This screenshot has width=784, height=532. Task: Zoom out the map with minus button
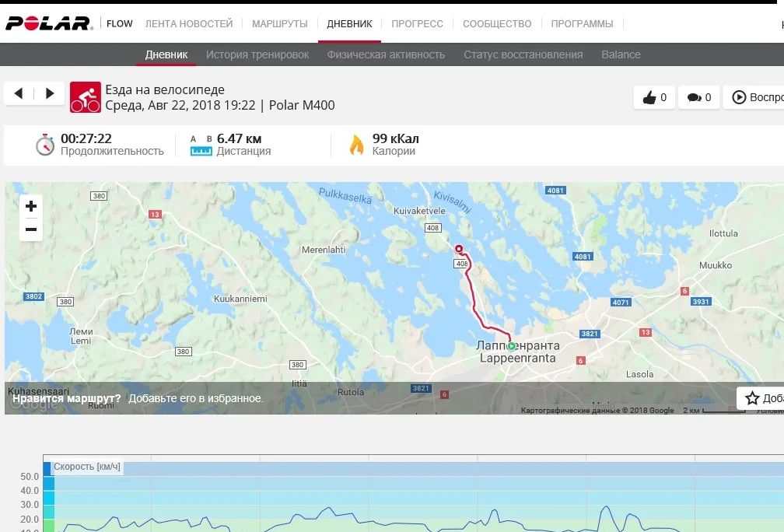point(31,229)
